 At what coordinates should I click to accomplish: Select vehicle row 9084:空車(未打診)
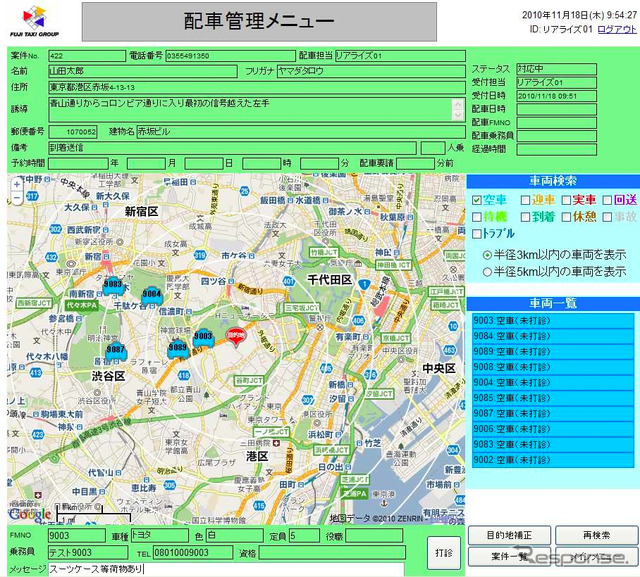pos(553,336)
